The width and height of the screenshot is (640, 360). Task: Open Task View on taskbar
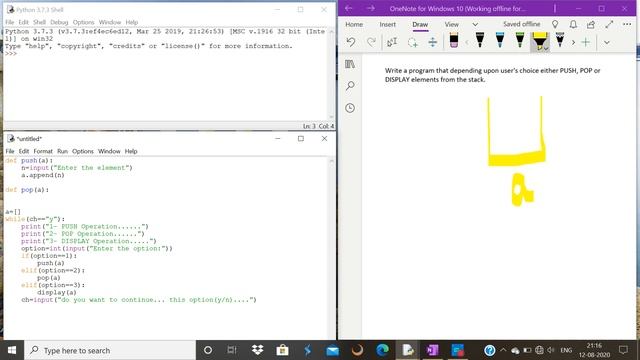[232, 350]
